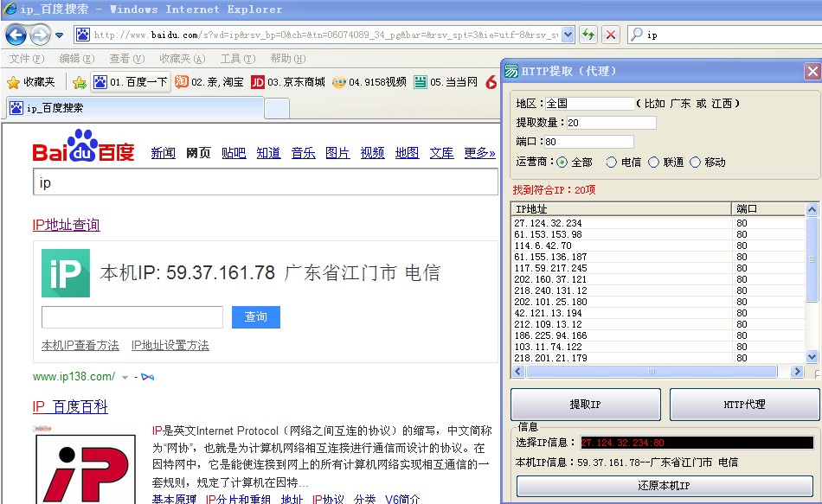Go to Baidu 知道 section
This screenshot has height=504, width=822.
pyautogui.click(x=268, y=153)
